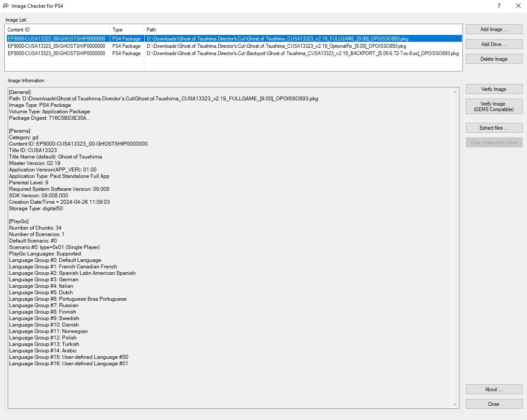Click the Add Drive button
This screenshot has width=527, height=420.
494,44
